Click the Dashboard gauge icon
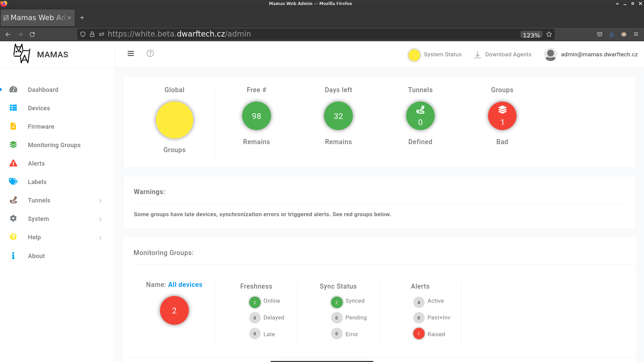The height and width of the screenshot is (362, 644). [13, 89]
